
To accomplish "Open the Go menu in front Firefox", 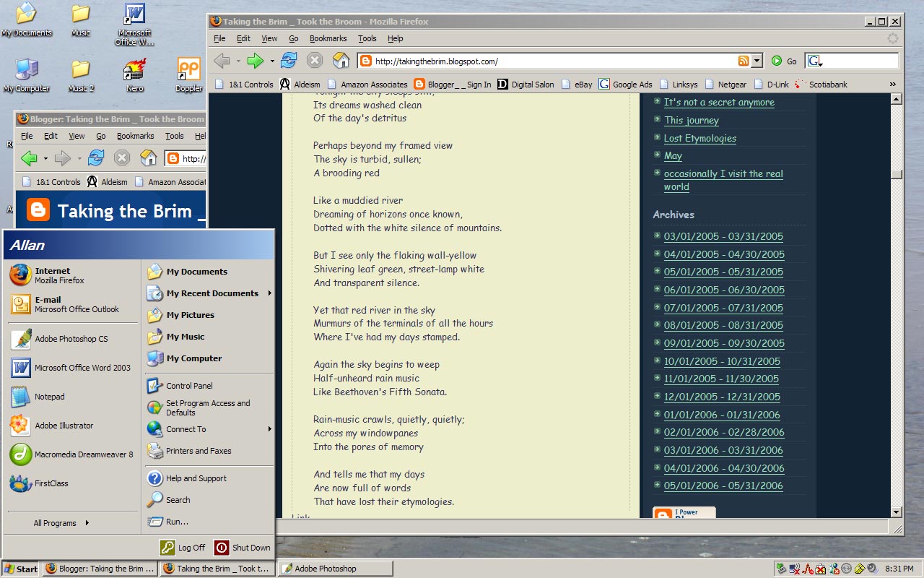I will 294,38.
